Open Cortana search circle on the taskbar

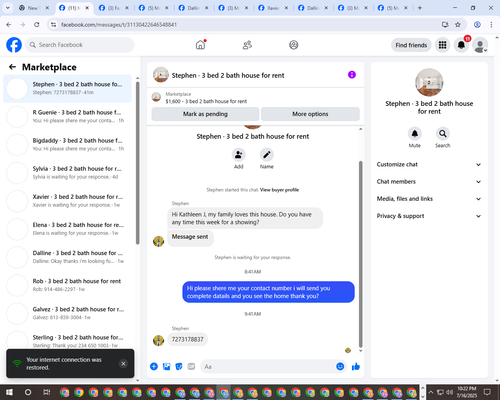[28, 392]
